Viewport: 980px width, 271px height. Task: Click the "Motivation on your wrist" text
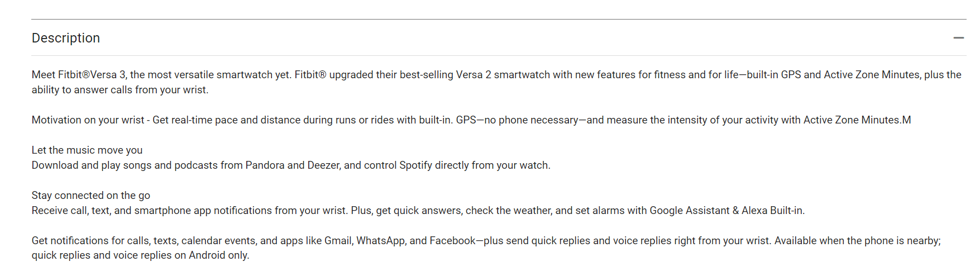click(x=88, y=120)
